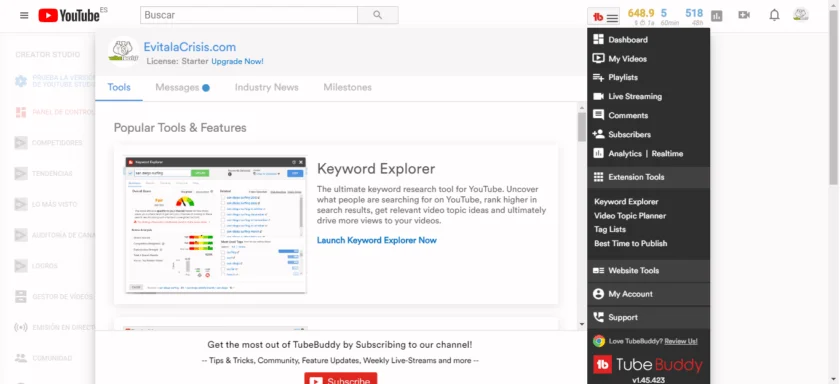Screen dimensions: 840x384
Task: Collapse the Extension Tools section
Action: [x=648, y=177]
